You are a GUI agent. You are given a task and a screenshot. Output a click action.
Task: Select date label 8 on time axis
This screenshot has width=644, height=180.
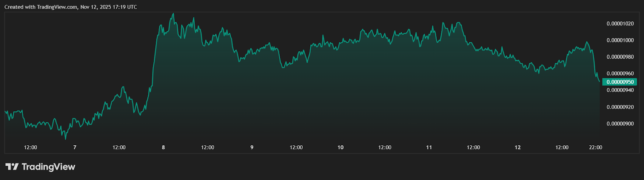coord(163,147)
